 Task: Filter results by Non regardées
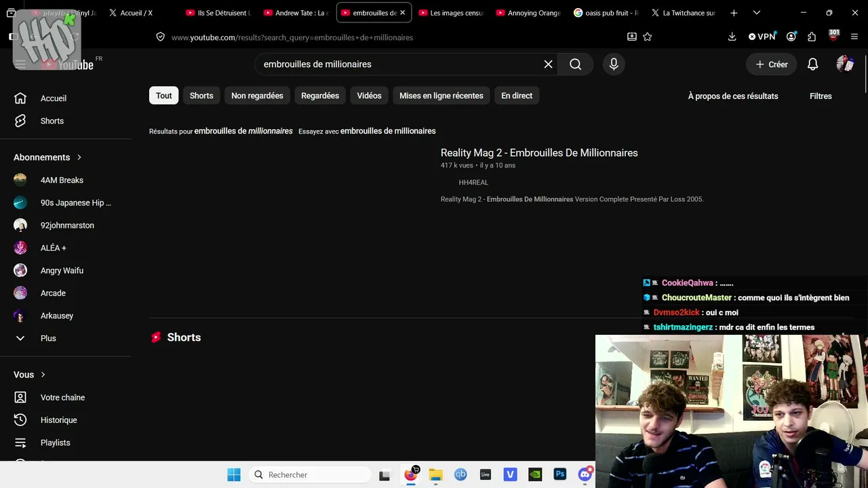coord(257,96)
